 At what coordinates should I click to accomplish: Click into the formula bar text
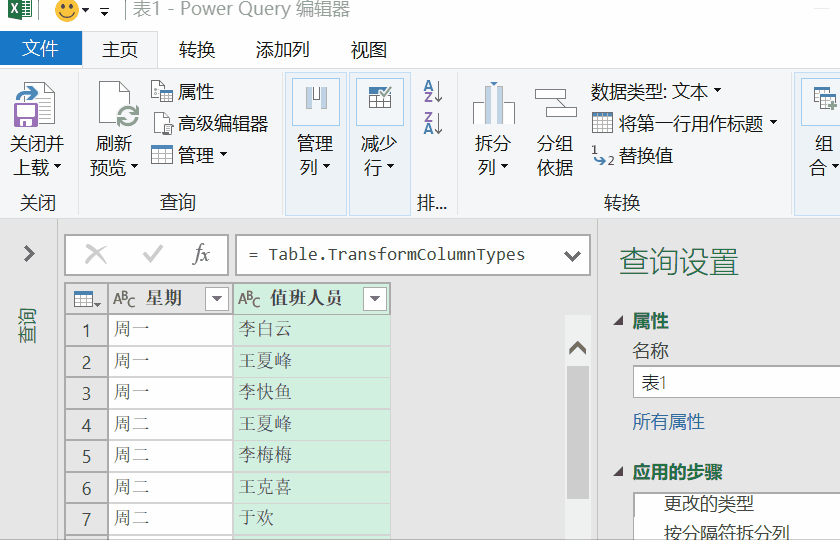coord(396,254)
